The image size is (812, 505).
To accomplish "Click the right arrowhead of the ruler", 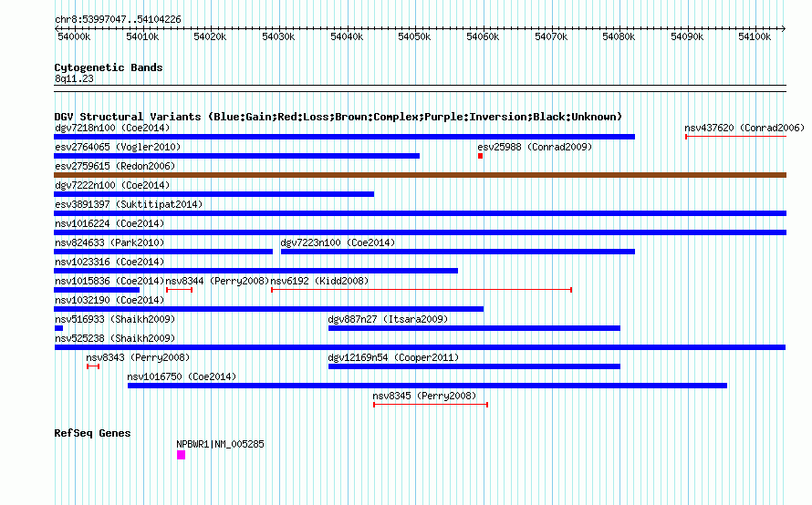I will [784, 29].
